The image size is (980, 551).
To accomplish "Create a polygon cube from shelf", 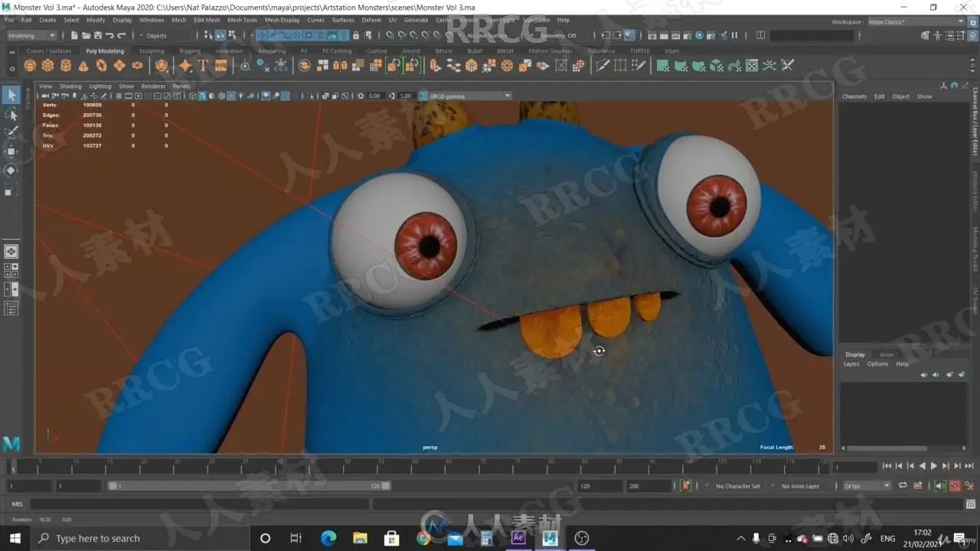I will click(47, 66).
